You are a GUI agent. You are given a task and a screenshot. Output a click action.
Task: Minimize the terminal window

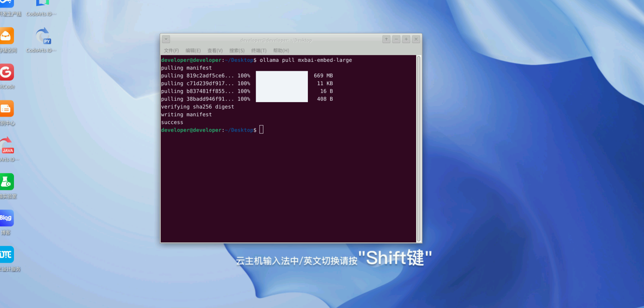[396, 39]
